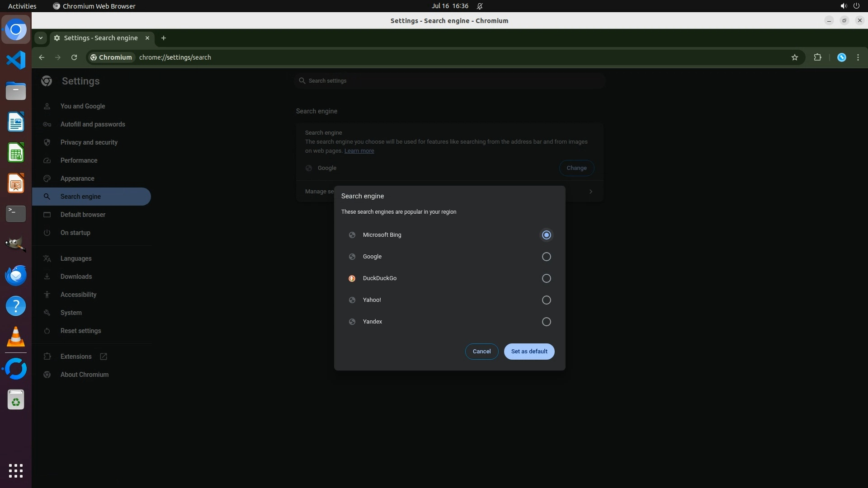Viewport: 868px width, 488px height.
Task: Open the Extensions puzzle icon
Action: coord(817,57)
